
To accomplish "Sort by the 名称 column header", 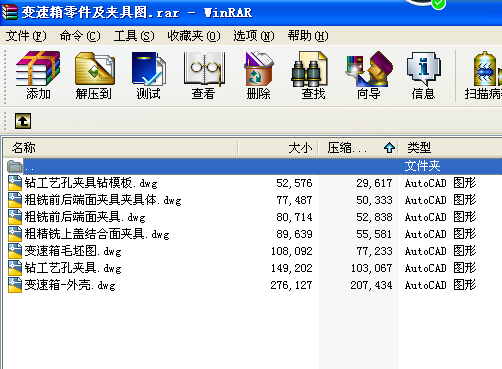I will pos(120,148).
